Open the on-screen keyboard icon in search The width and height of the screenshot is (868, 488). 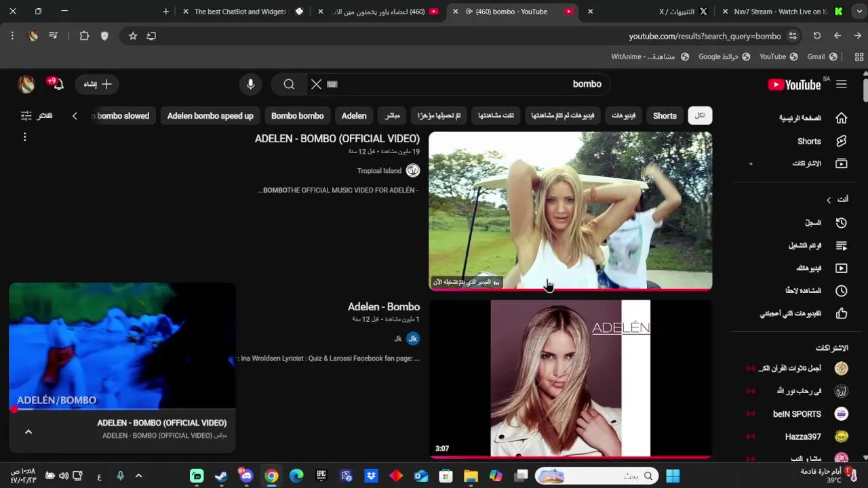point(332,84)
